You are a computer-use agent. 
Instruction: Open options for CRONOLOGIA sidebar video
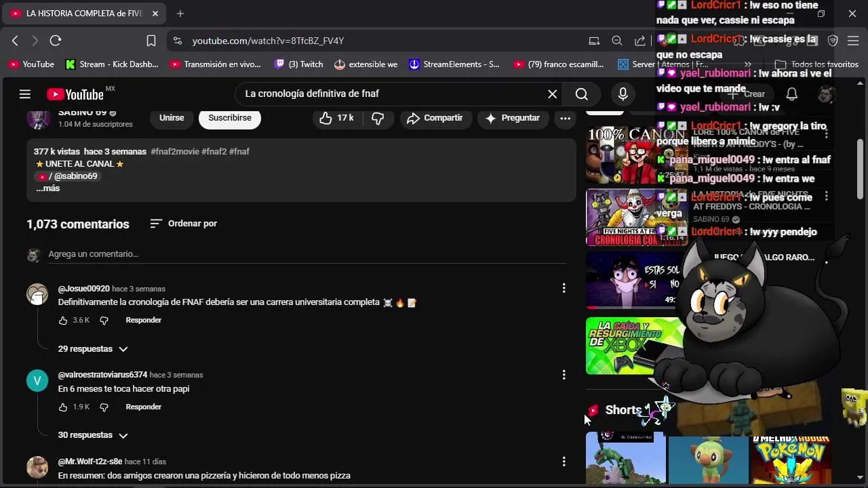826,196
